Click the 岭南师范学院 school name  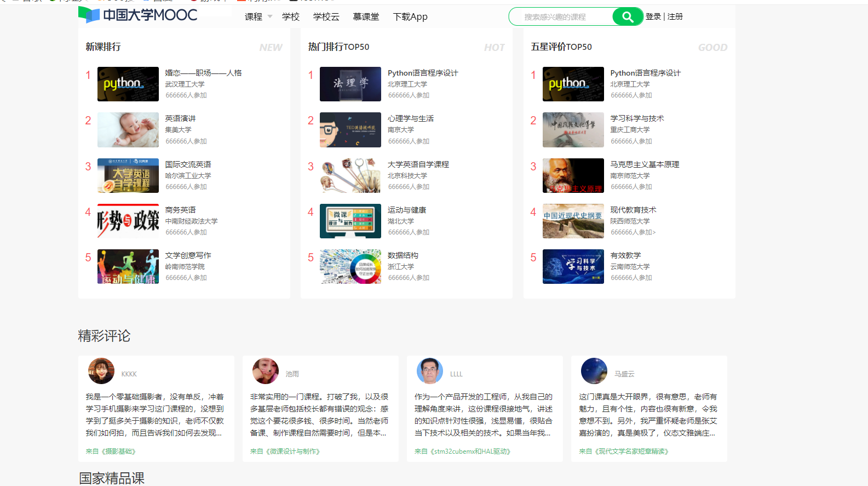(185, 267)
